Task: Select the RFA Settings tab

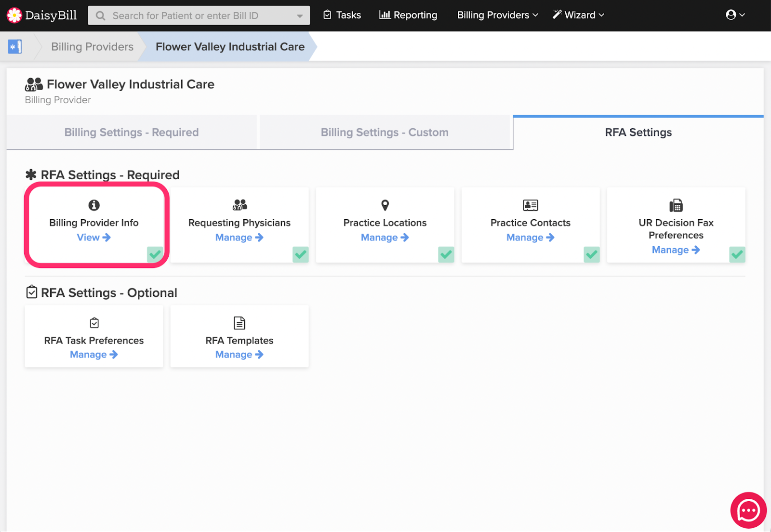Action: pos(638,132)
